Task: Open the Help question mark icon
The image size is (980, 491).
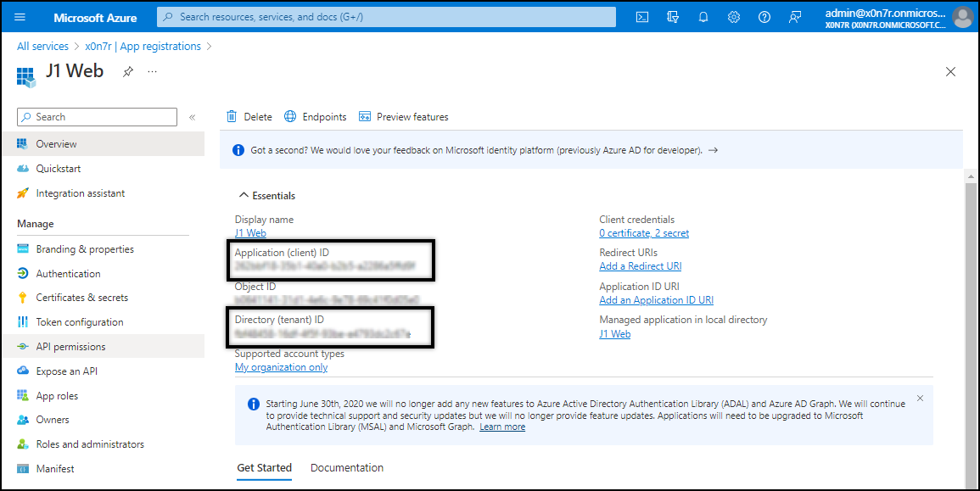Action: 764,18
